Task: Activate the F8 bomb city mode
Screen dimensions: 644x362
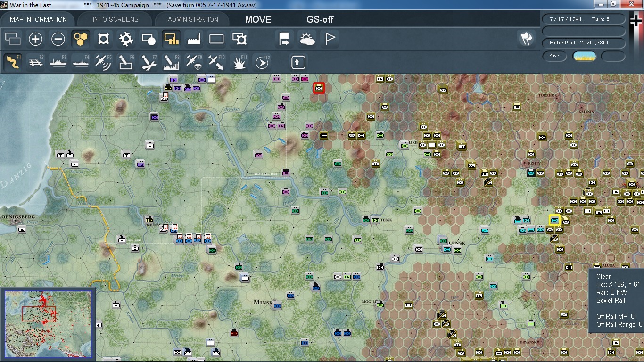Action: click(x=171, y=62)
